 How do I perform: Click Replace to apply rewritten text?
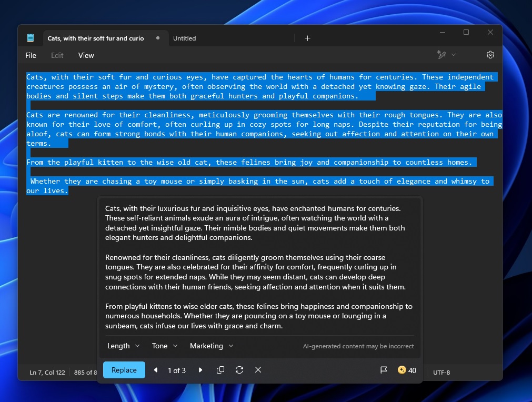click(124, 370)
